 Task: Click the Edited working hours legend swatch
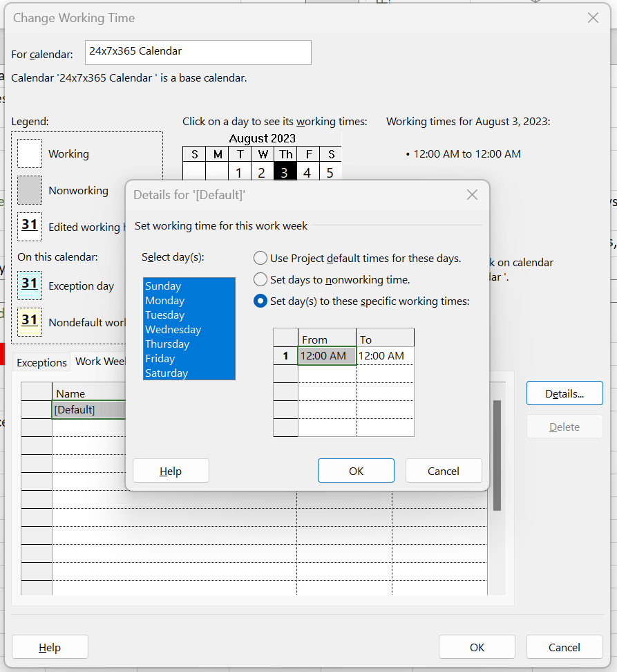30,226
